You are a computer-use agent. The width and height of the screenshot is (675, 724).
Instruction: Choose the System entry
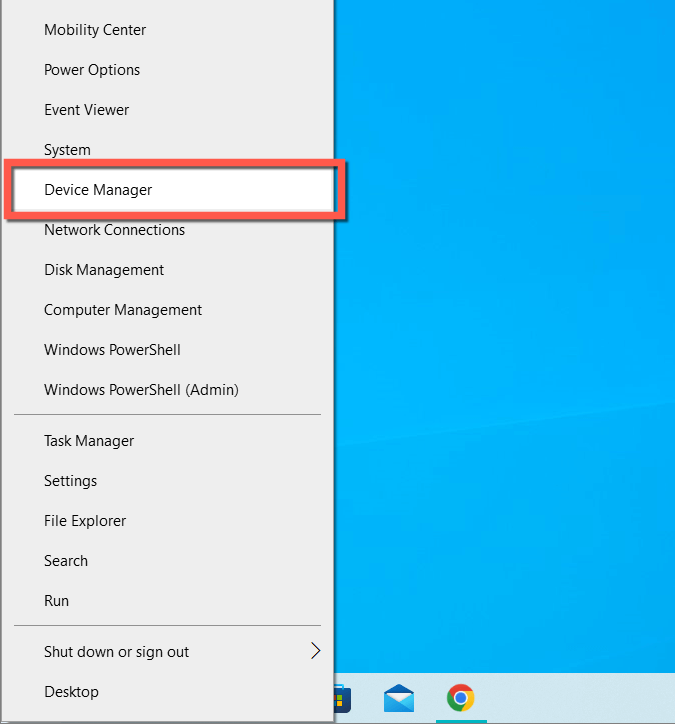point(168,150)
